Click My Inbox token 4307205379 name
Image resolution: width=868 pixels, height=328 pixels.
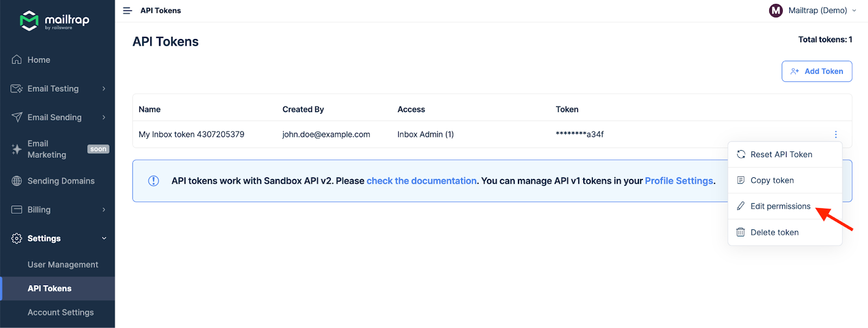(192, 134)
